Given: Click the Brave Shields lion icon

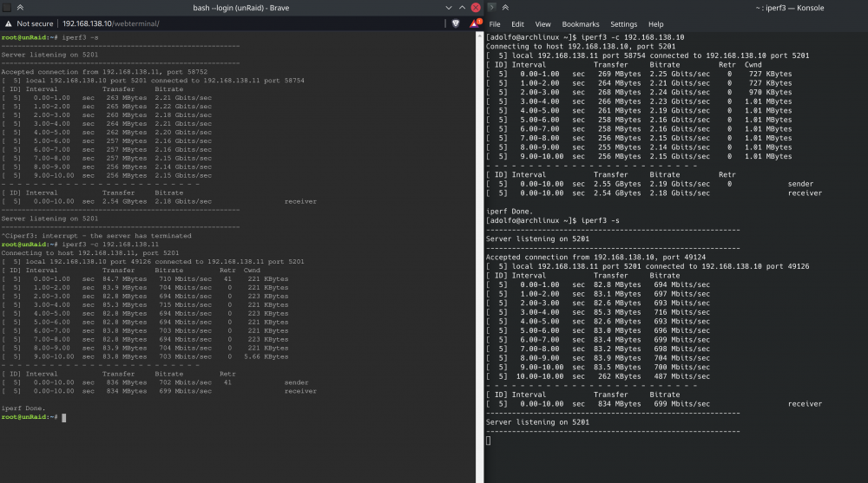Looking at the screenshot, I should [456, 23].
